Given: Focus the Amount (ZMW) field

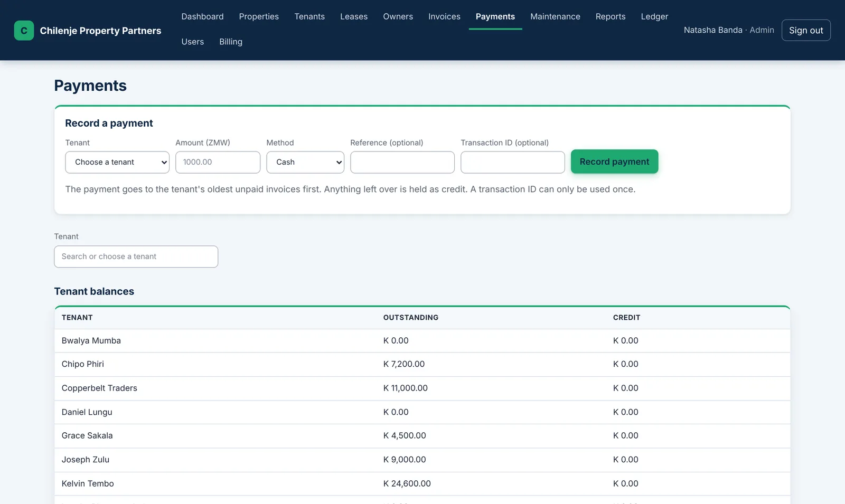Looking at the screenshot, I should pos(218,162).
